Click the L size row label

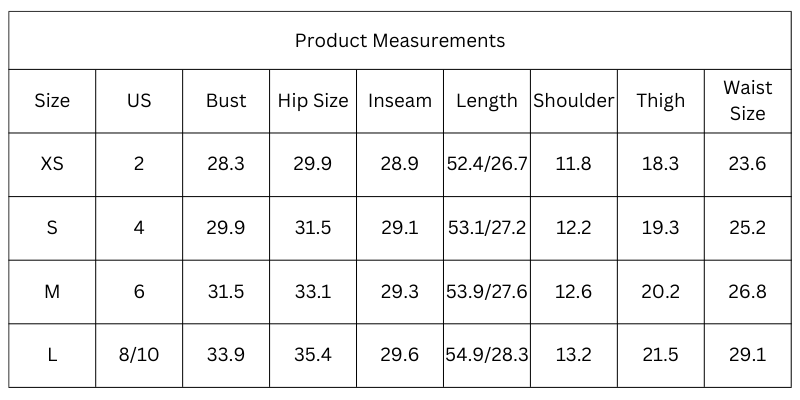click(52, 355)
